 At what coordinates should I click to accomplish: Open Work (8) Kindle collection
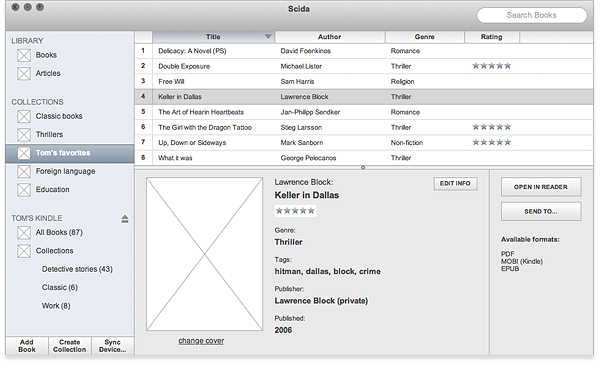[x=56, y=306]
